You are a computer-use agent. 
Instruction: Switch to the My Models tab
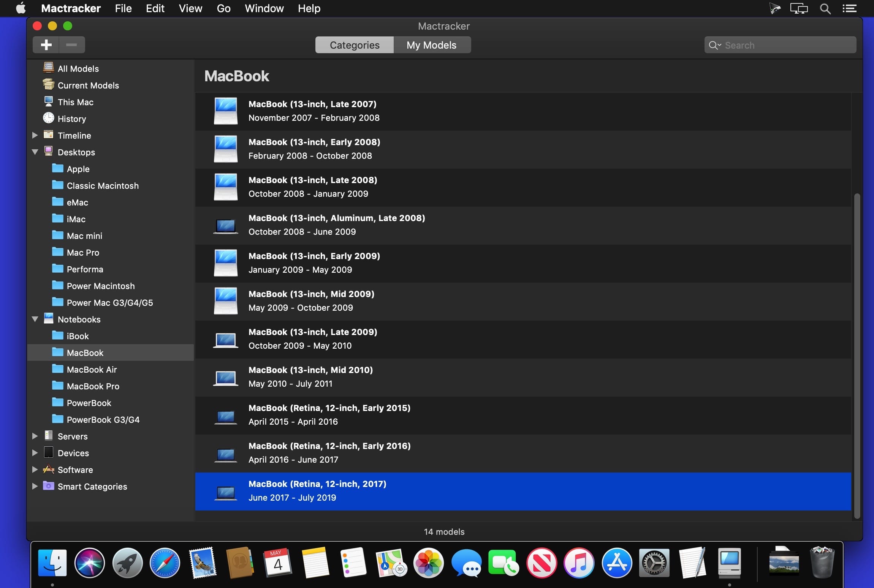click(x=431, y=45)
